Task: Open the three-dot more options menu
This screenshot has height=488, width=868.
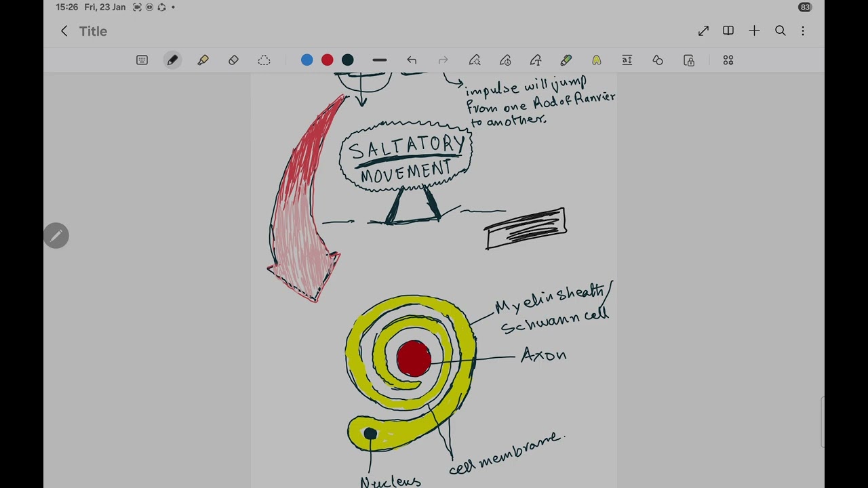Action: click(x=803, y=31)
